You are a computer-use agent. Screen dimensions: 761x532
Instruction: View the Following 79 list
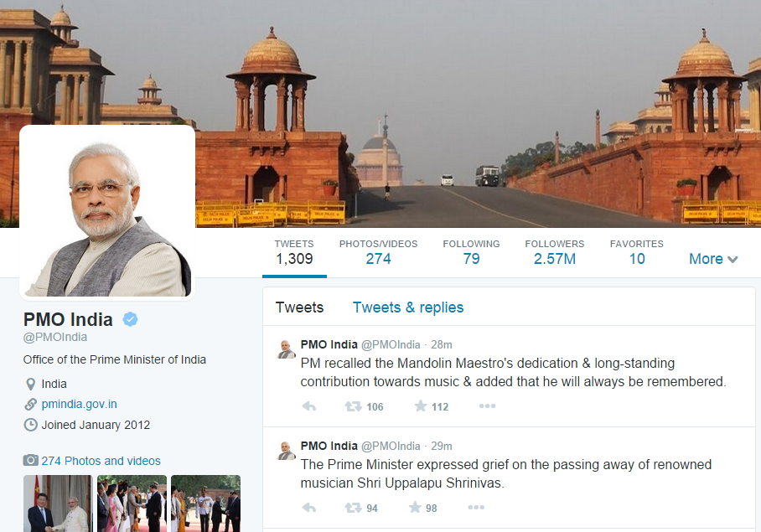(x=471, y=252)
